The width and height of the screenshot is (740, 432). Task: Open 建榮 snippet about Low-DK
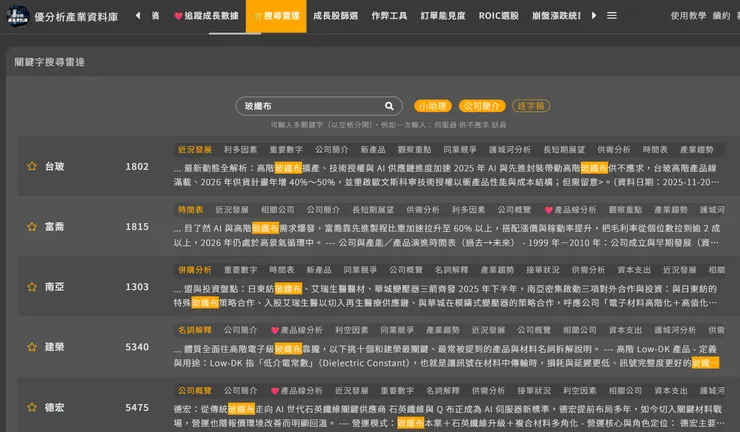click(x=446, y=356)
